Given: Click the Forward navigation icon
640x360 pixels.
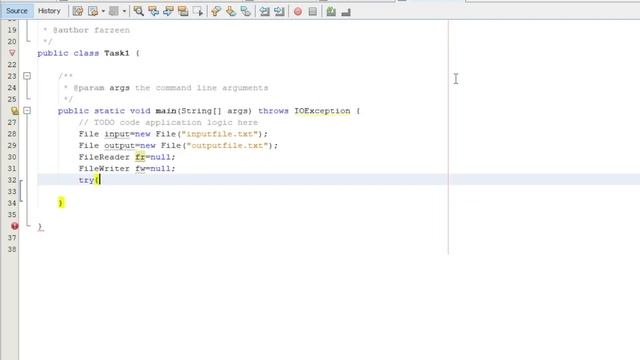Looking at the screenshot, I should pyautogui.click(x=113, y=11).
